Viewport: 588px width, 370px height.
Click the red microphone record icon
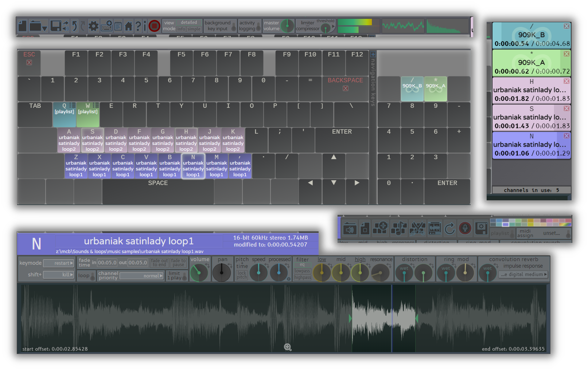(x=465, y=228)
